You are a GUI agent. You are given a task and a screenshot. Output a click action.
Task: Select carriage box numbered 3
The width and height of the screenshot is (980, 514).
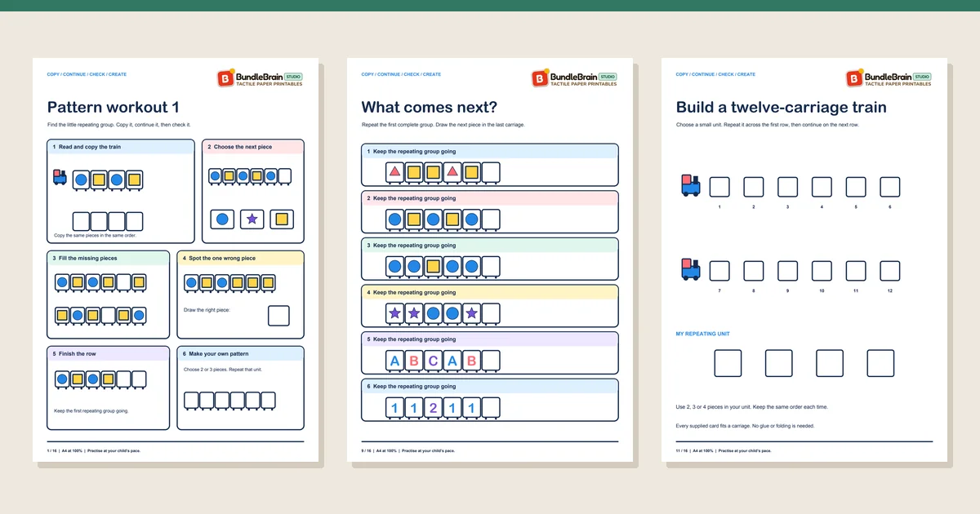tap(787, 187)
